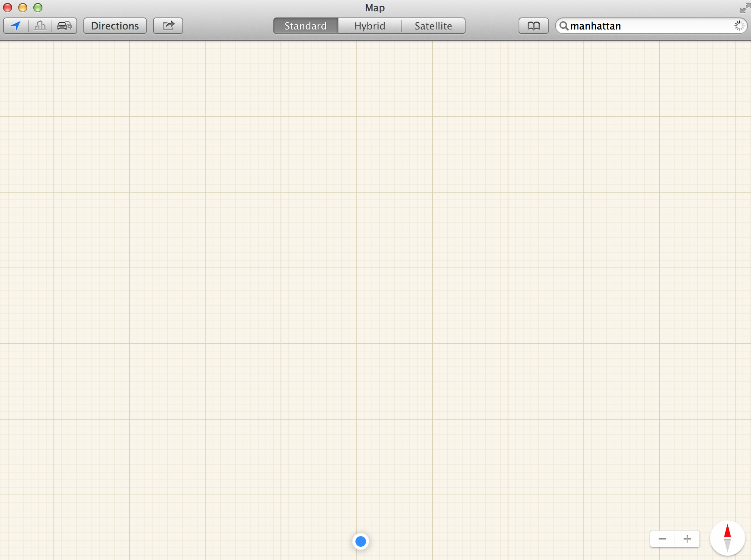
Task: Open the bookmarks book icon
Action: point(533,26)
